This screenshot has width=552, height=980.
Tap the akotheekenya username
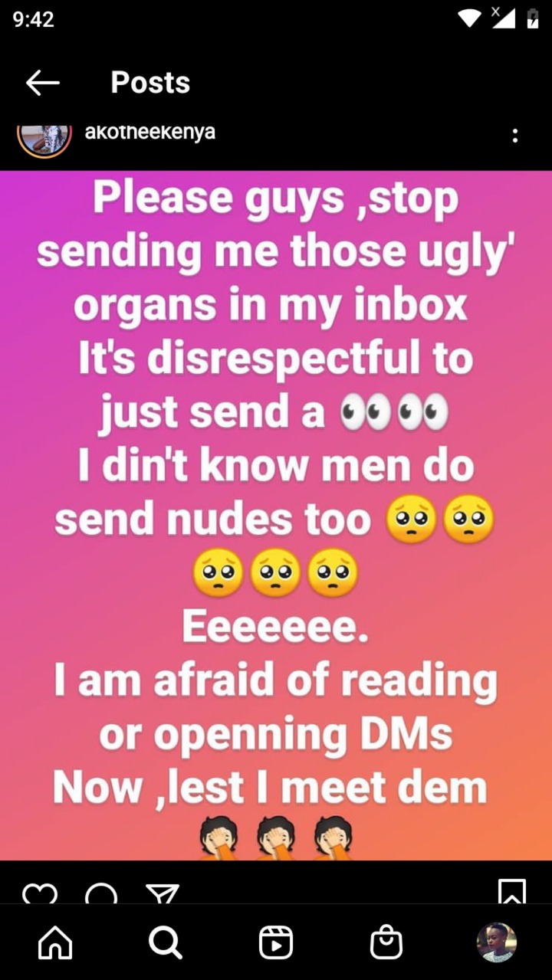click(149, 132)
